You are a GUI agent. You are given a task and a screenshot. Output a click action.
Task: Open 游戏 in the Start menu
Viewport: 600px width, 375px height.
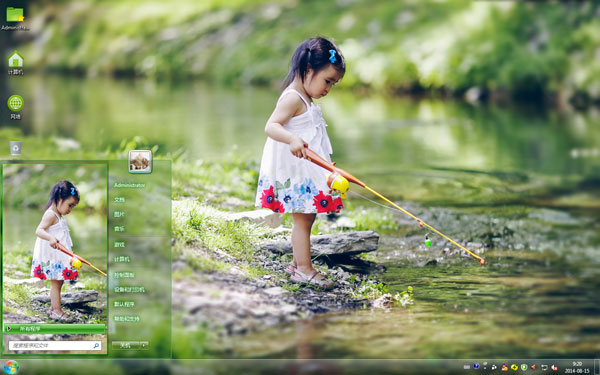pos(119,244)
